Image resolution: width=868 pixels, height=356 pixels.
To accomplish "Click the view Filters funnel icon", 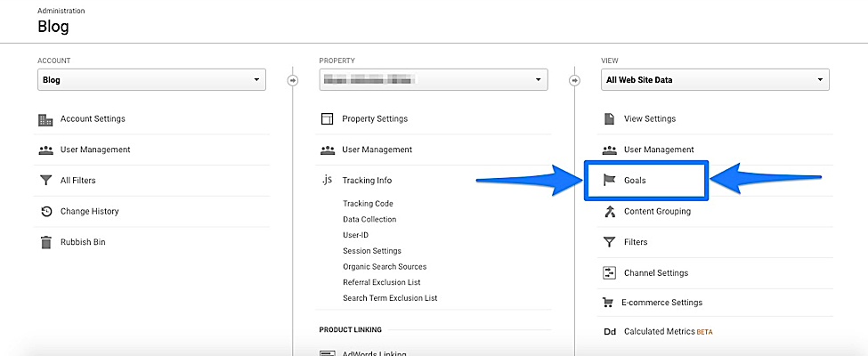I will point(610,242).
